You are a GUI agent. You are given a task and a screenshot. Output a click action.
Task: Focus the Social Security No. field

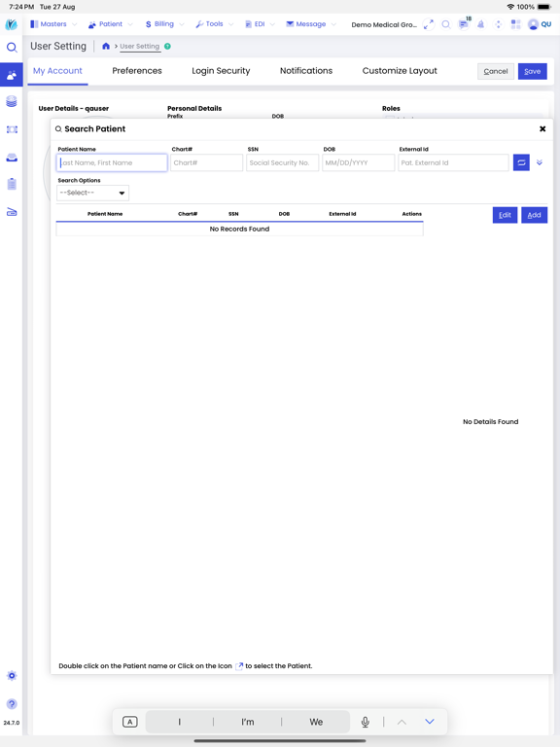[x=282, y=162]
